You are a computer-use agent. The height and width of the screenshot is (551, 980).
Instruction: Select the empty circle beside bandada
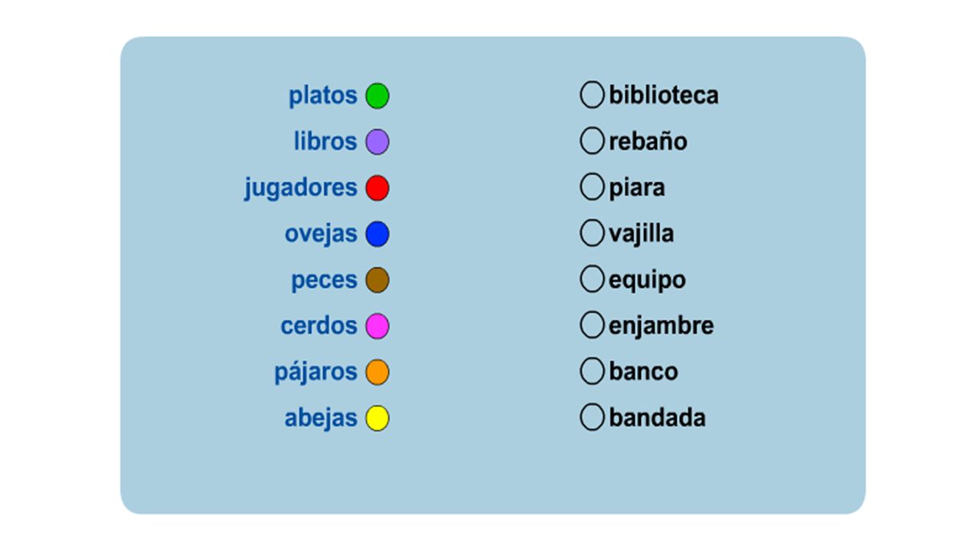click(x=592, y=417)
